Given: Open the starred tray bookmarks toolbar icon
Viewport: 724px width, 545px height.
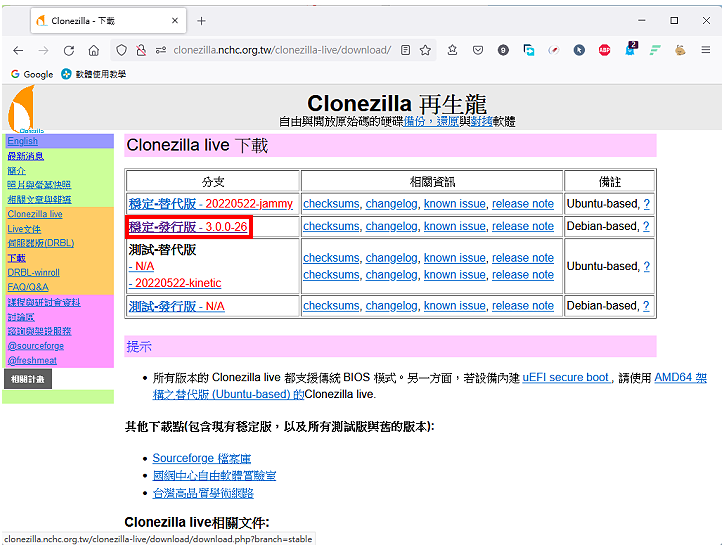Looking at the screenshot, I should point(452,50).
